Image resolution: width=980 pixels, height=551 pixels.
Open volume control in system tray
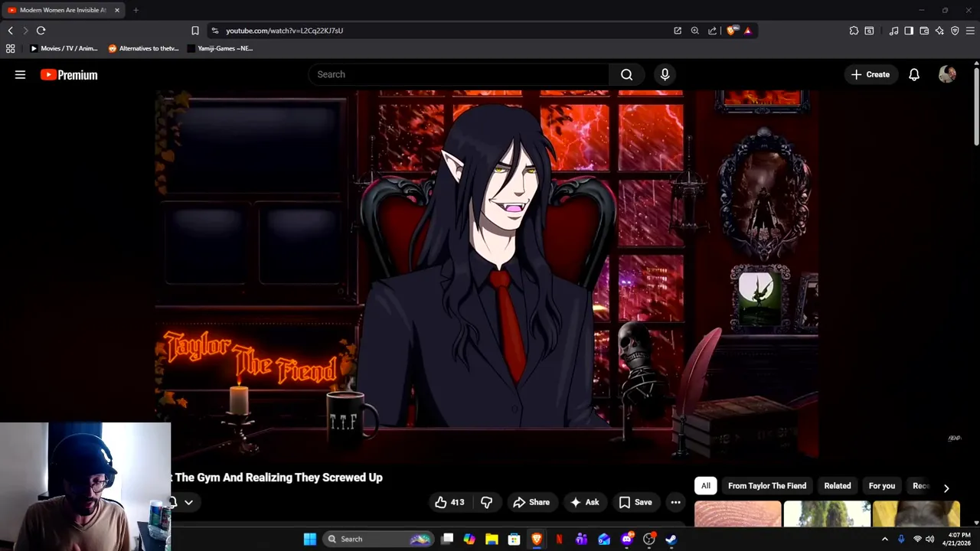coord(929,539)
